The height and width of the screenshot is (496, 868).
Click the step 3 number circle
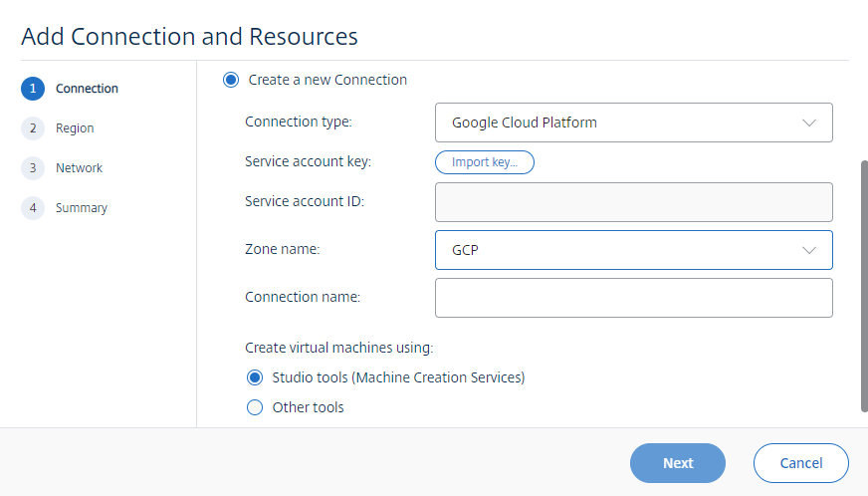coord(33,168)
